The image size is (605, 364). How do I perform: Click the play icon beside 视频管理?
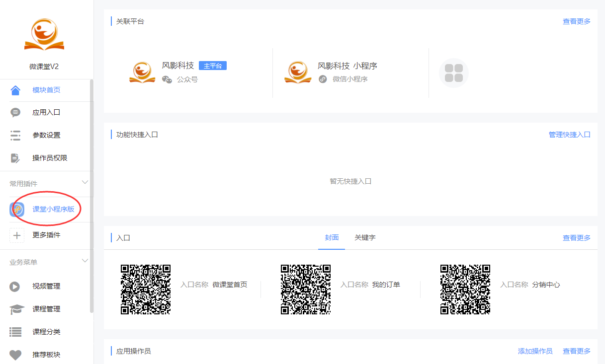click(15, 287)
